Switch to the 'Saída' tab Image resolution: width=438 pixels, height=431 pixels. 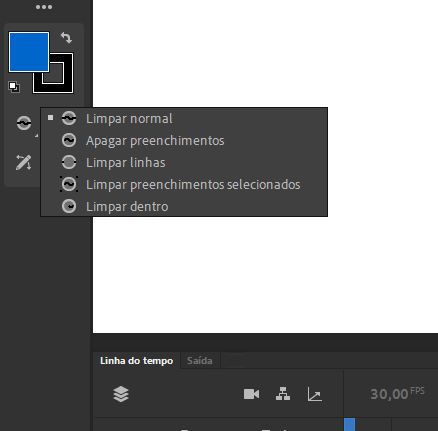[x=199, y=361]
